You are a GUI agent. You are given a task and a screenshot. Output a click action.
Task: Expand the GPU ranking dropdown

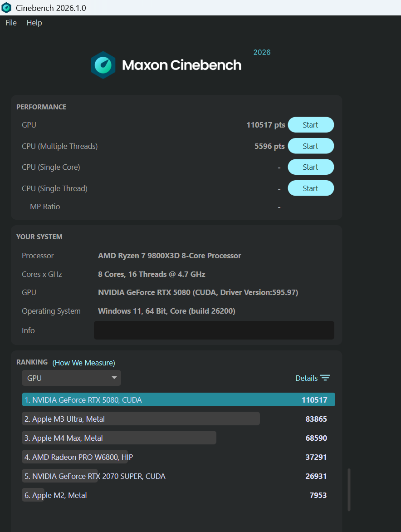coord(71,378)
